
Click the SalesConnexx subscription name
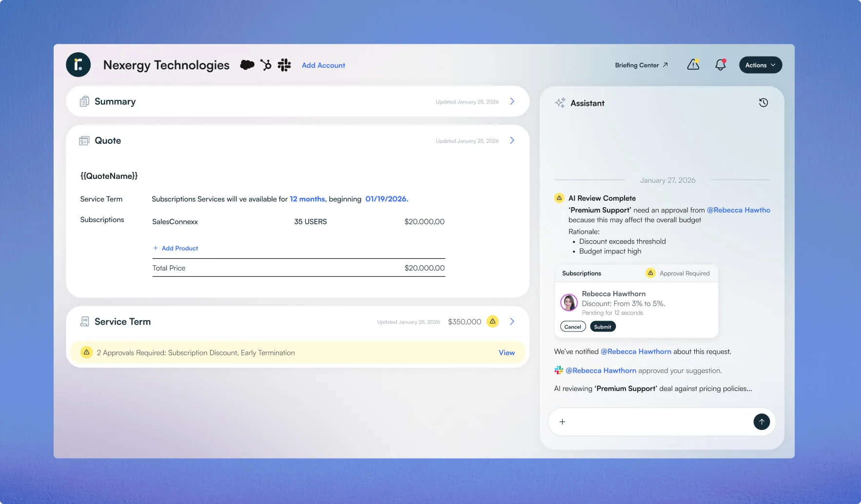pyautogui.click(x=175, y=222)
